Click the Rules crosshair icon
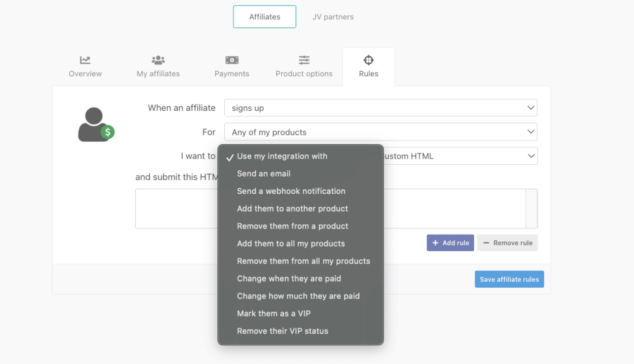The height and width of the screenshot is (364, 634). point(368,60)
